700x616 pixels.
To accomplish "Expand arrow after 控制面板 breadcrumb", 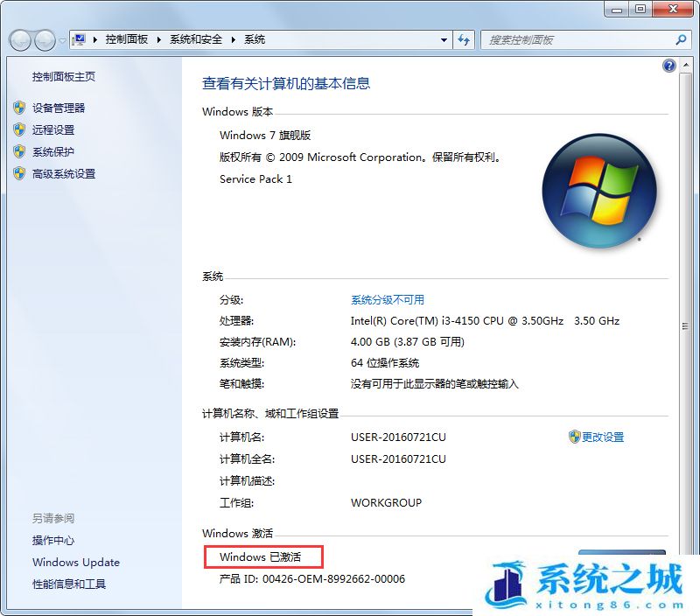I will point(159,39).
